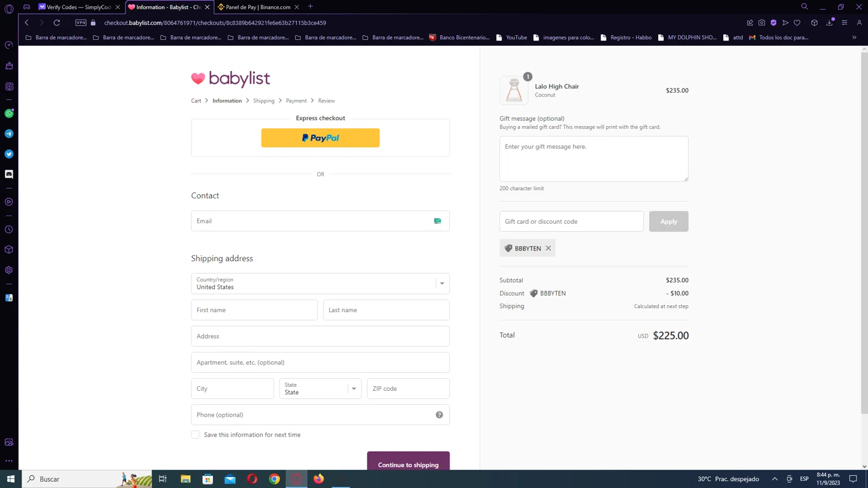This screenshot has width=868, height=488.
Task: Go back using the browser back arrow
Action: (27, 23)
